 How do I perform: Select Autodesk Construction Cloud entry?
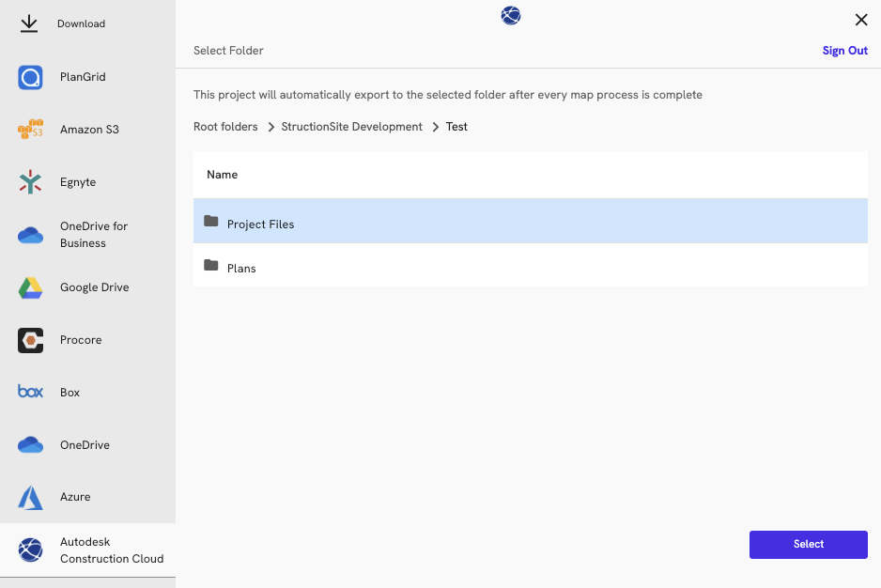click(x=111, y=550)
